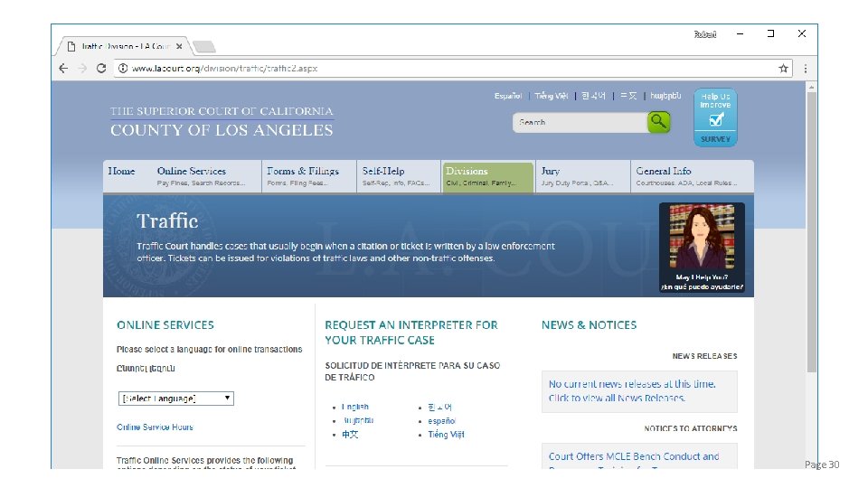
Task: Click Solicitud de Intérprete Spanish heading
Action: (412, 371)
